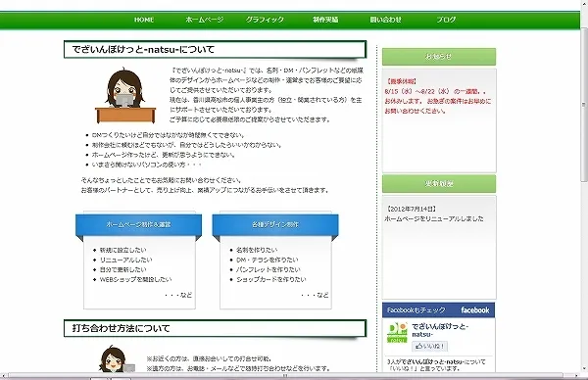
Task: Click the 打ち合わせ方法について heading
Action: [x=122, y=328]
